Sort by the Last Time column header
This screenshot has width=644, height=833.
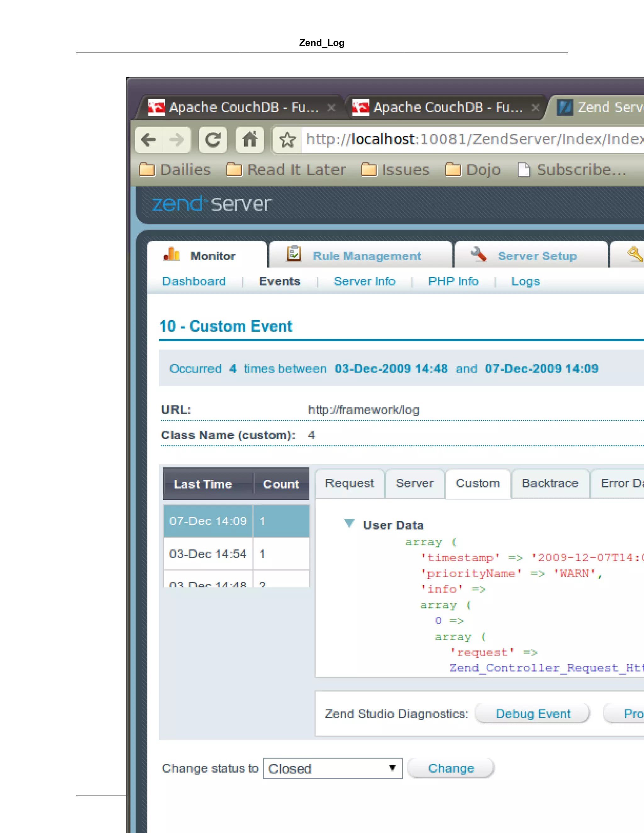[208, 484]
